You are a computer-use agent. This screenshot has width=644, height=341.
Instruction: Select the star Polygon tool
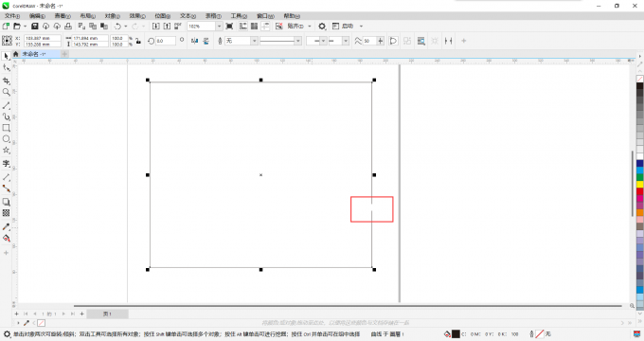click(7, 151)
